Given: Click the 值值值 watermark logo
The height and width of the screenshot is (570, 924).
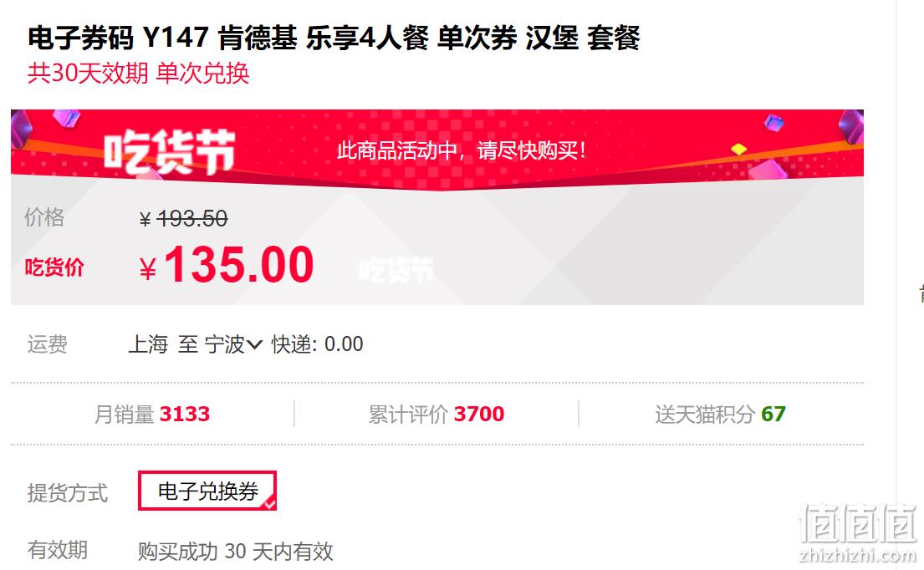Looking at the screenshot, I should (x=858, y=533).
